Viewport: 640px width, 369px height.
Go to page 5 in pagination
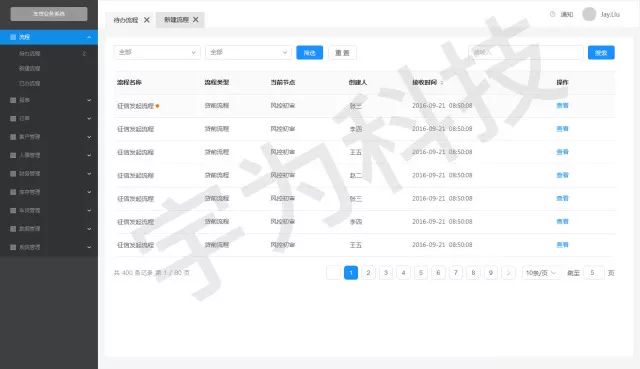pos(421,273)
